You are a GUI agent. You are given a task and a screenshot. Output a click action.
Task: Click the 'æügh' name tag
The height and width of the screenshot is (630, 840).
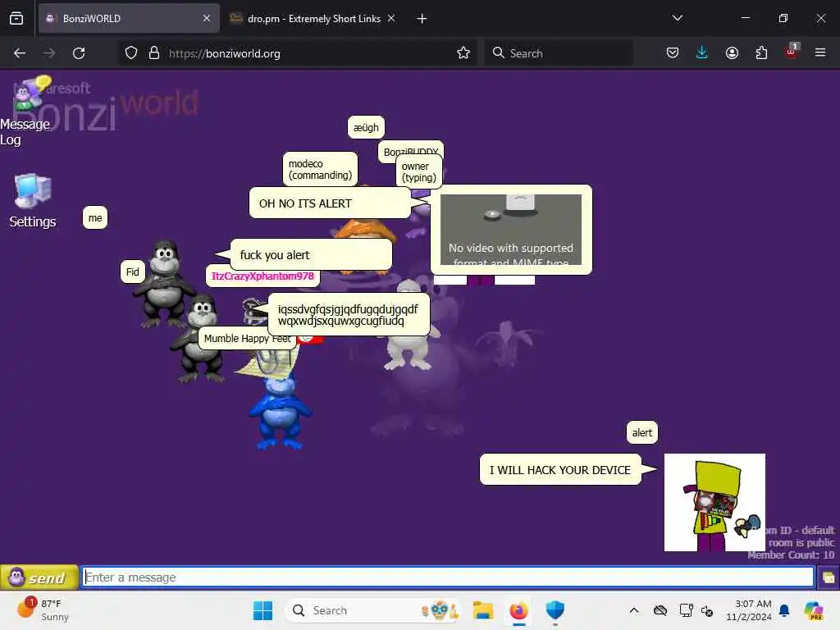point(366,127)
